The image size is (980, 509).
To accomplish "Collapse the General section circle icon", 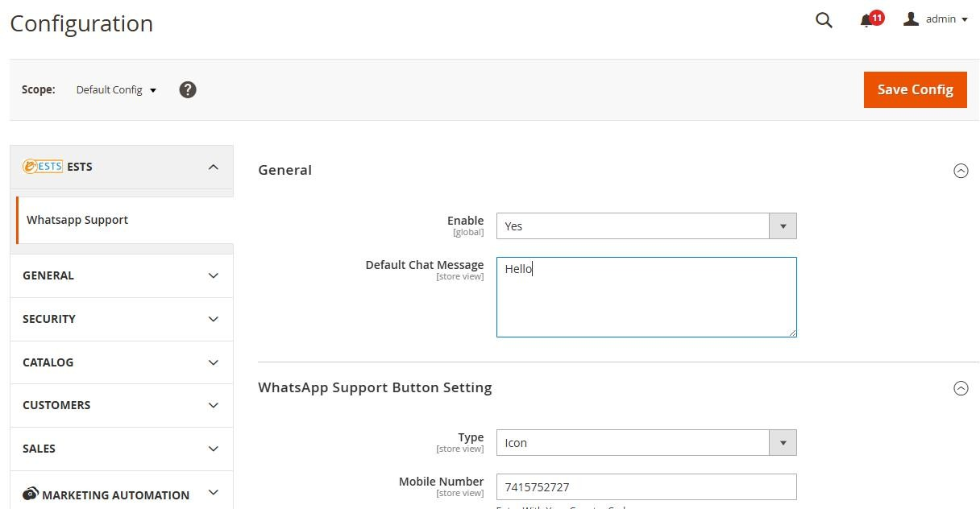I will click(x=961, y=171).
